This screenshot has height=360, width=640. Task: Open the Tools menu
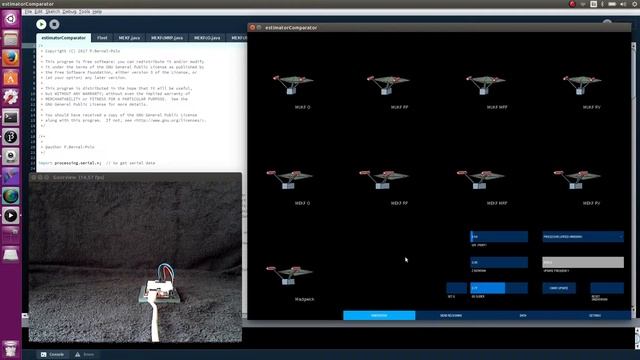[x=84, y=12]
